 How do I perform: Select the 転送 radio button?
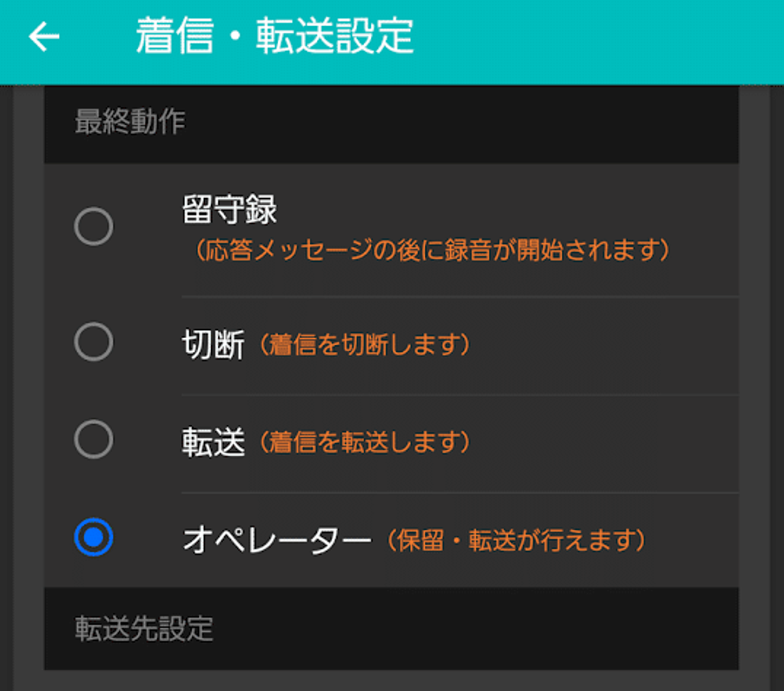[x=94, y=439]
